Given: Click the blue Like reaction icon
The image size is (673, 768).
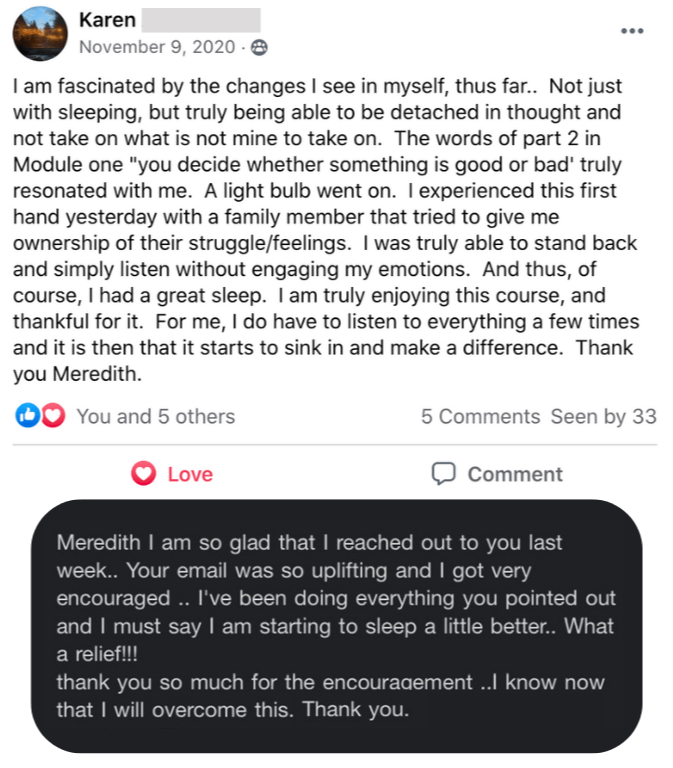Looking at the screenshot, I should pos(27,416).
